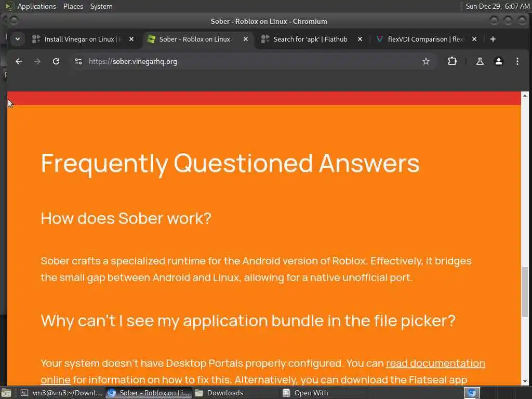Open the Places menu
The image size is (532, 399).
73,6
